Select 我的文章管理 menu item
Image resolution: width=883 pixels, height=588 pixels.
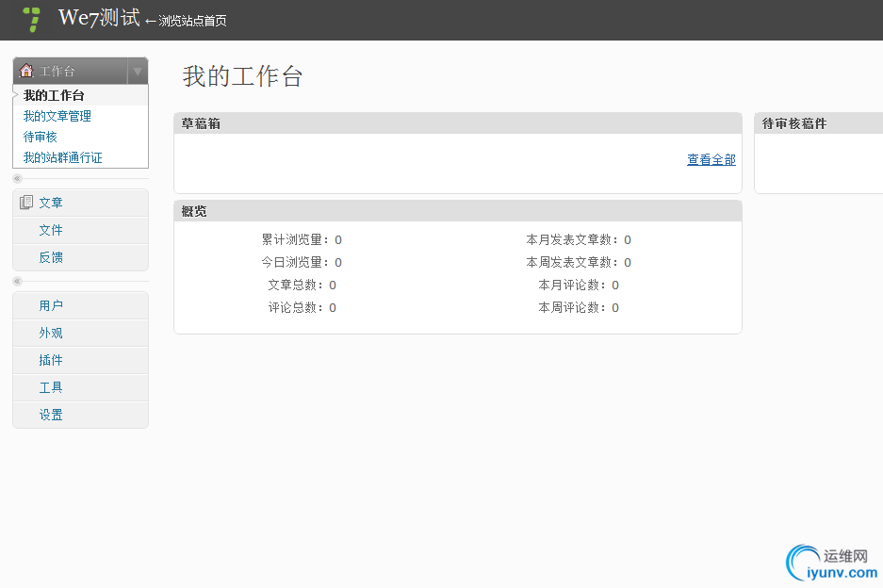pos(55,116)
